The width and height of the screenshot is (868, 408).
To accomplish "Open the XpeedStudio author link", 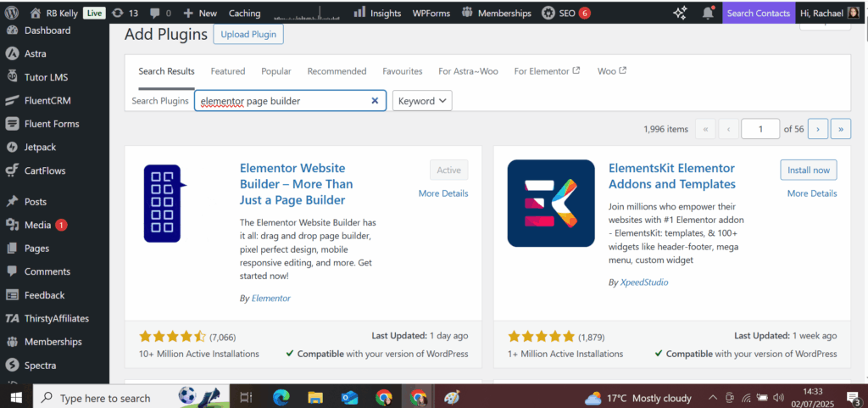I will pyautogui.click(x=644, y=282).
